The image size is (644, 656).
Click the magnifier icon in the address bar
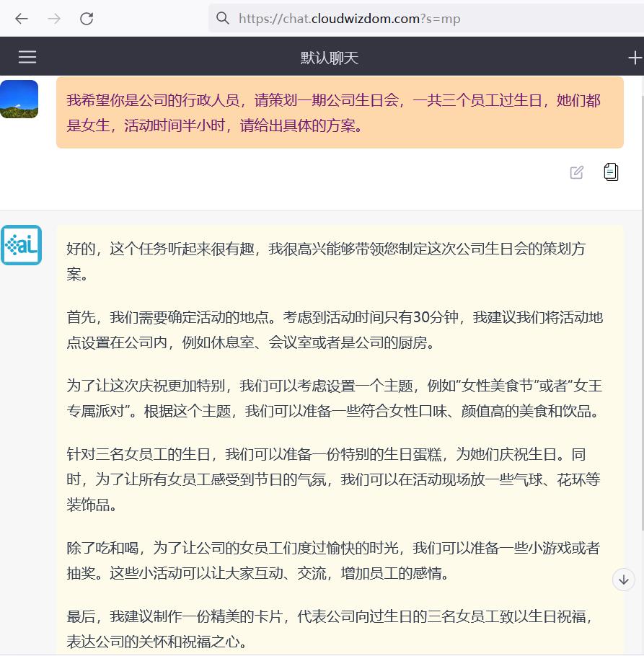[x=222, y=18]
